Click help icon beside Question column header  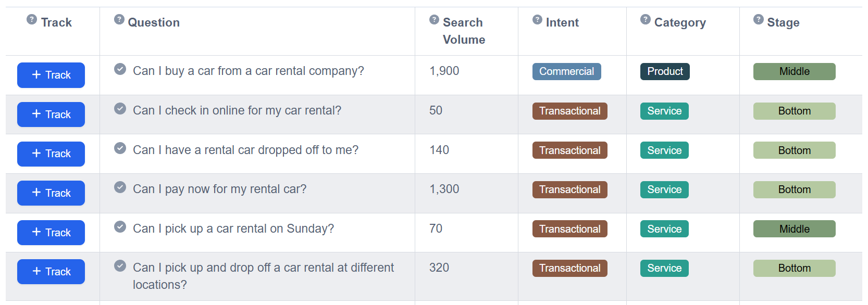pos(119,20)
